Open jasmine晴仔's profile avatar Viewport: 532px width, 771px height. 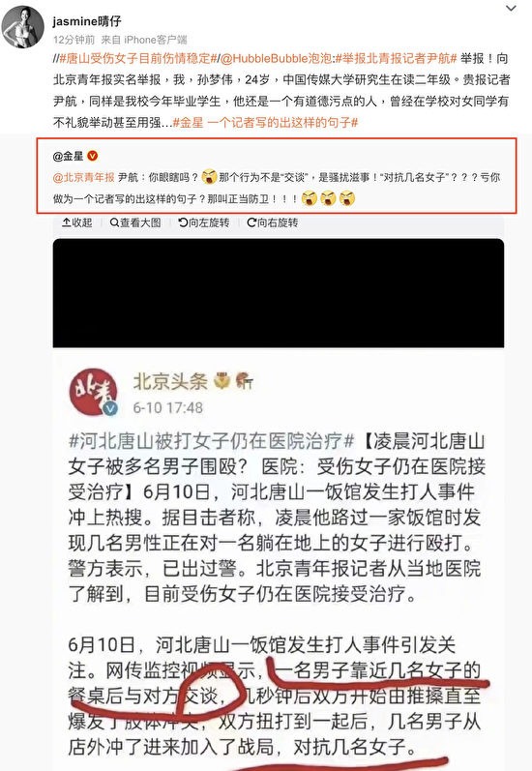point(22,27)
